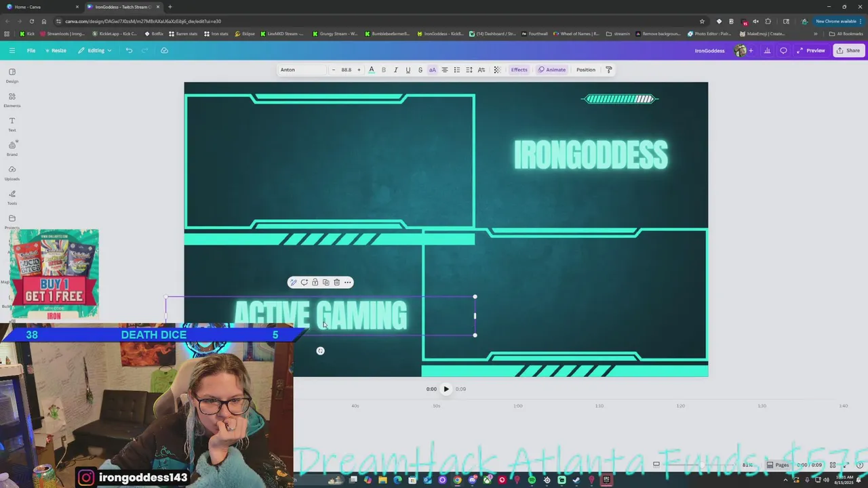
Task: Open the Text panel in sidebar
Action: click(x=12, y=124)
